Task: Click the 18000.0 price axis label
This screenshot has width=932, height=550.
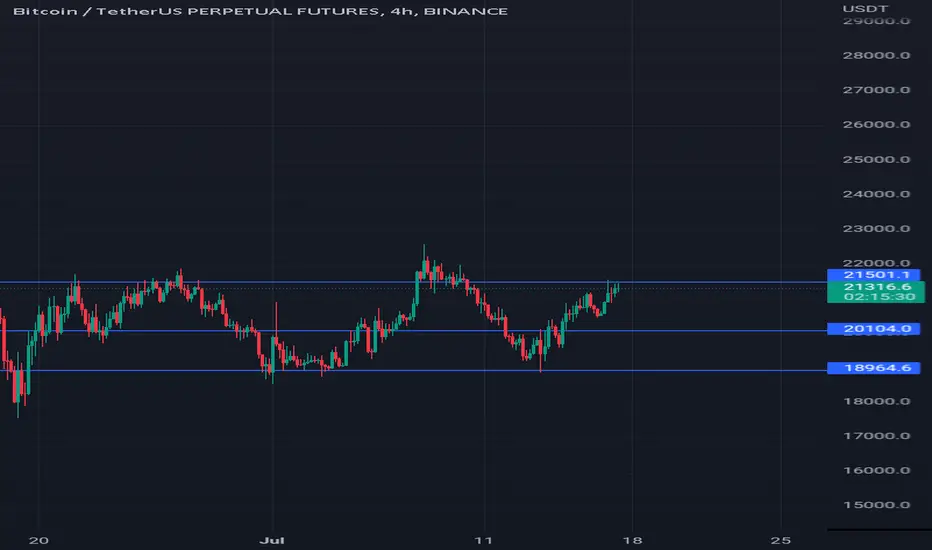Action: pyautogui.click(x=876, y=401)
